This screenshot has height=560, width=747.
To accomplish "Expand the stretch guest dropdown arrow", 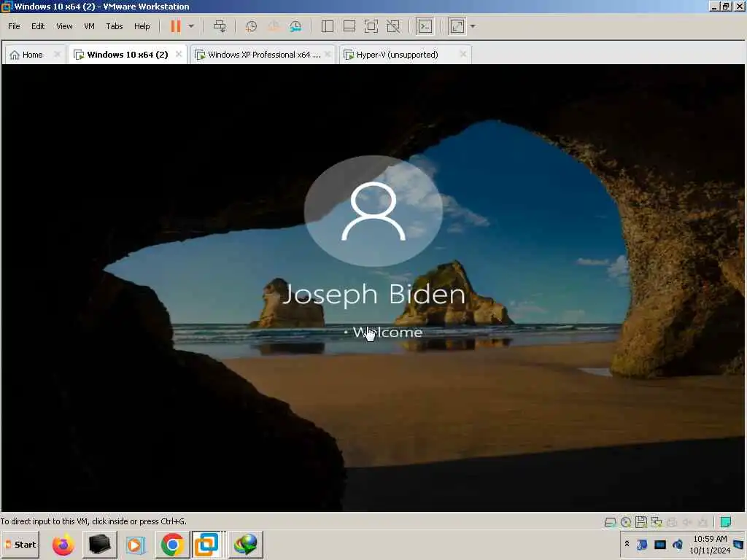I will (x=473, y=26).
